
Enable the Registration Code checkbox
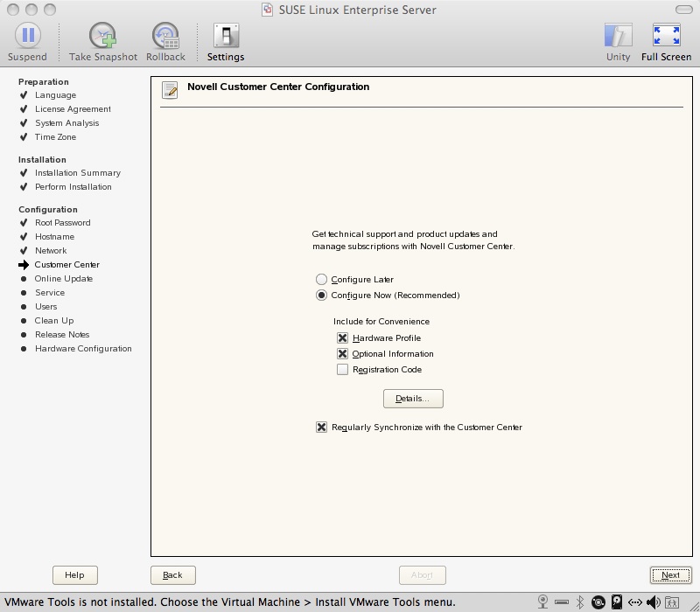click(342, 369)
